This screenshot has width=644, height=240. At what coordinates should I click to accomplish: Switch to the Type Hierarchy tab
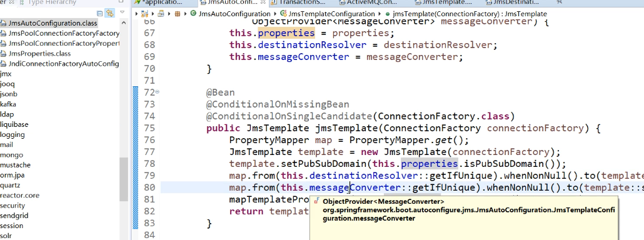[48, 2]
